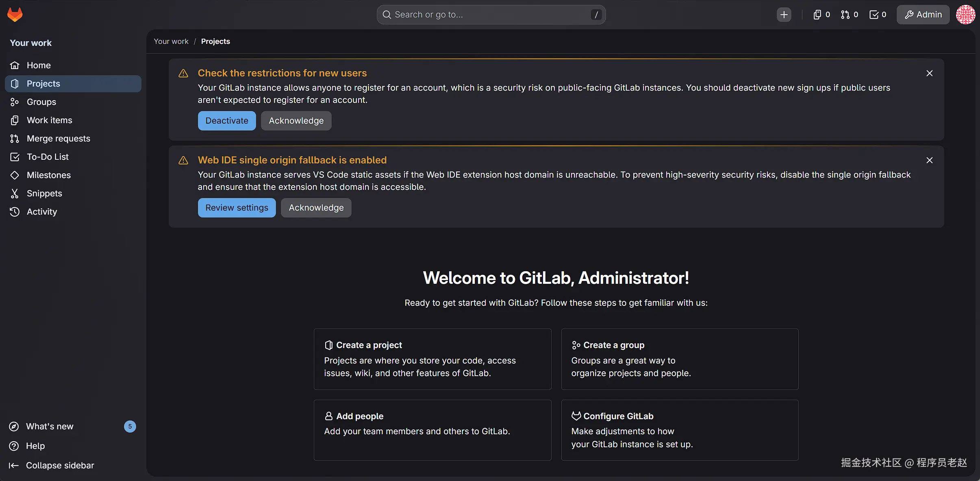Click the warning icon on restrictions alert
Image resolution: width=980 pixels, height=481 pixels.
point(183,73)
